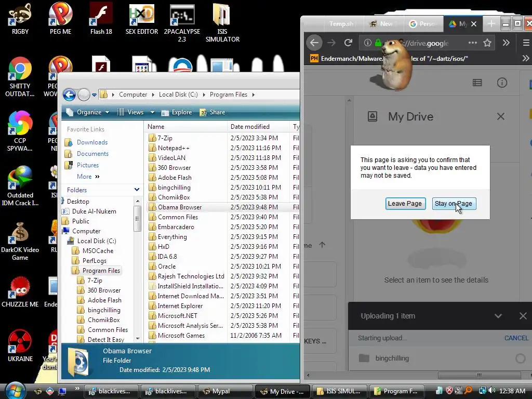Launch the DarkOK Video Game shortcut
Screen dimensions: 532x399
coord(20,241)
